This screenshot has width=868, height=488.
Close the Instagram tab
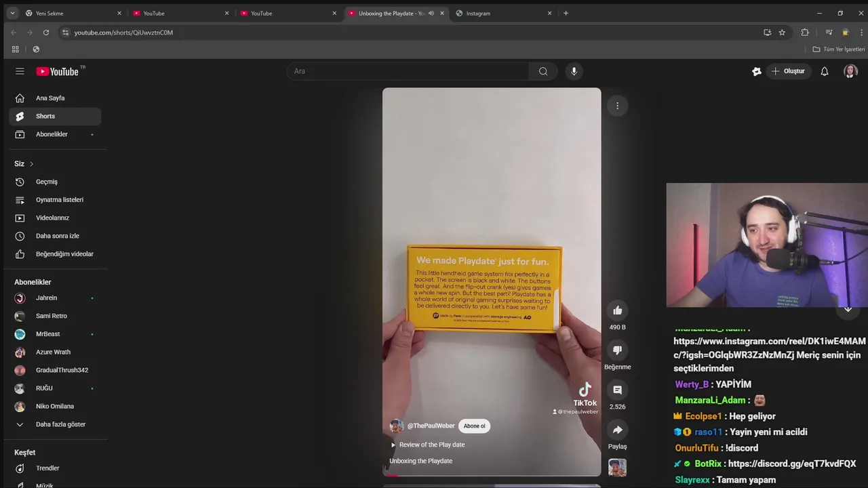549,13
